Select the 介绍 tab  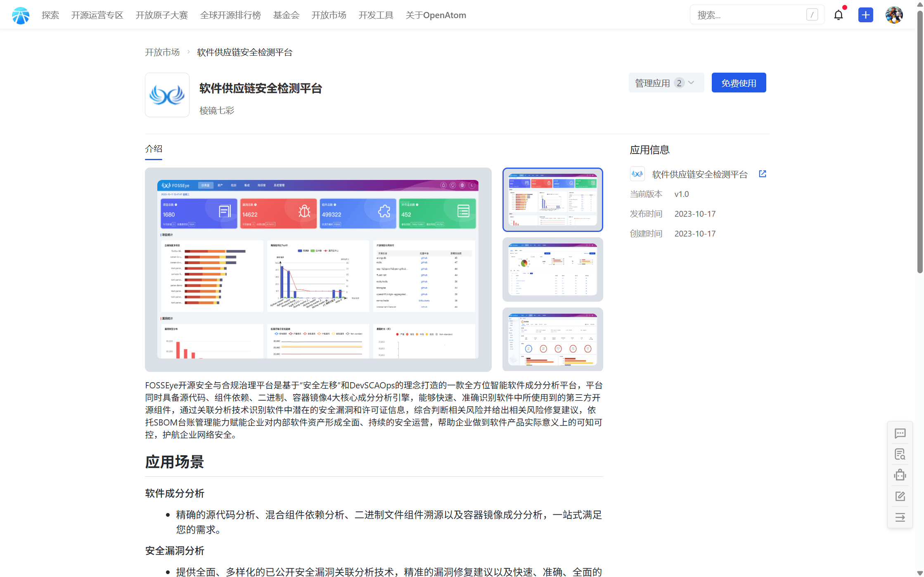pyautogui.click(x=154, y=149)
